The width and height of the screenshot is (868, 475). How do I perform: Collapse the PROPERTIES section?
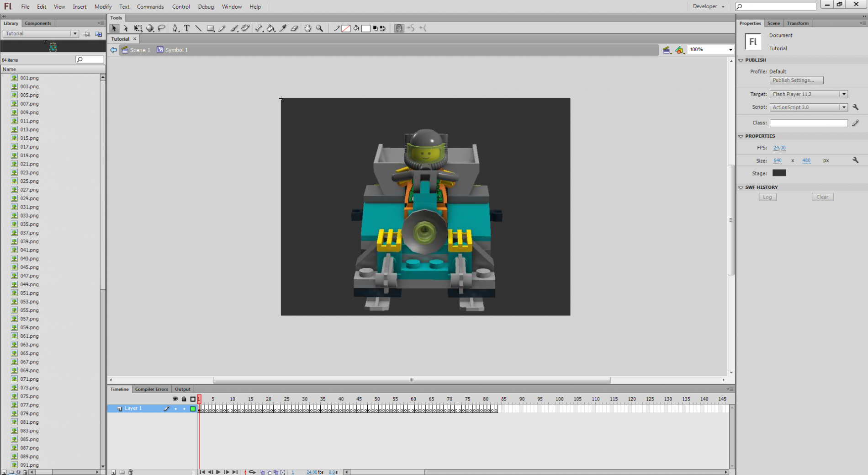(x=741, y=136)
